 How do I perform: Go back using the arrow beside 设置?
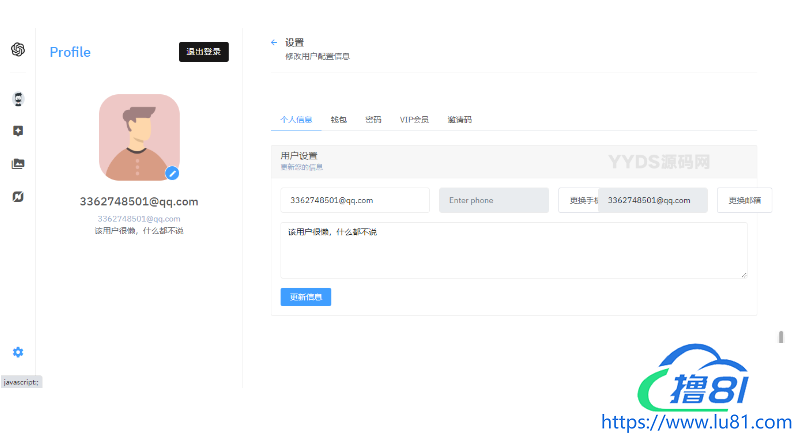coord(274,43)
